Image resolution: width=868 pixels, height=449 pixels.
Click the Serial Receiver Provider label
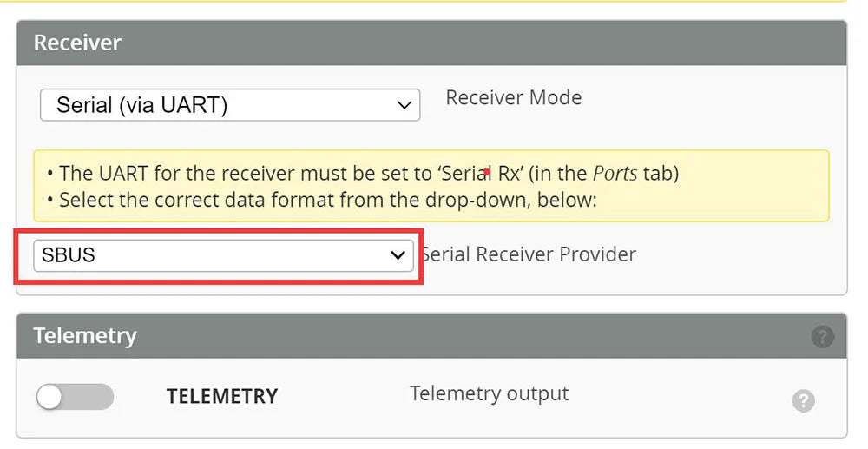point(529,254)
